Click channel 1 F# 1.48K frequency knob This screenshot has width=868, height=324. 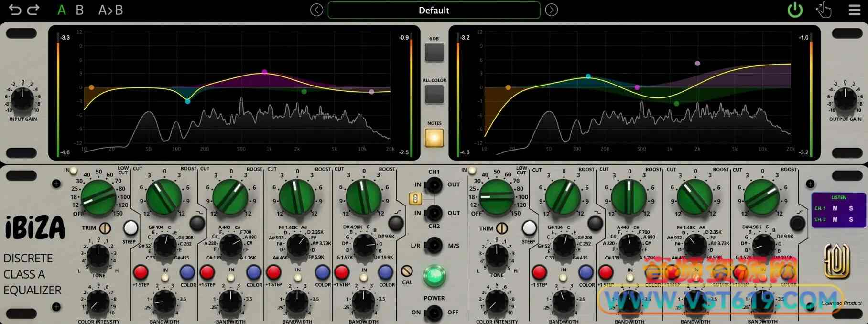(x=298, y=246)
